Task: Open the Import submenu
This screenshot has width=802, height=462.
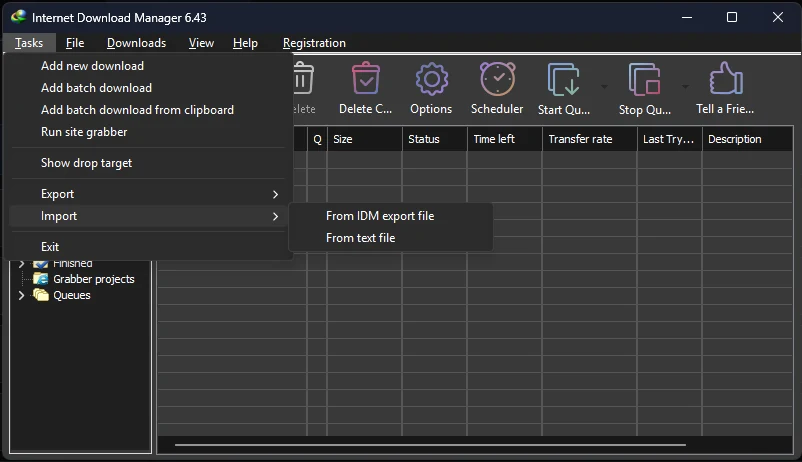Action: click(147, 216)
